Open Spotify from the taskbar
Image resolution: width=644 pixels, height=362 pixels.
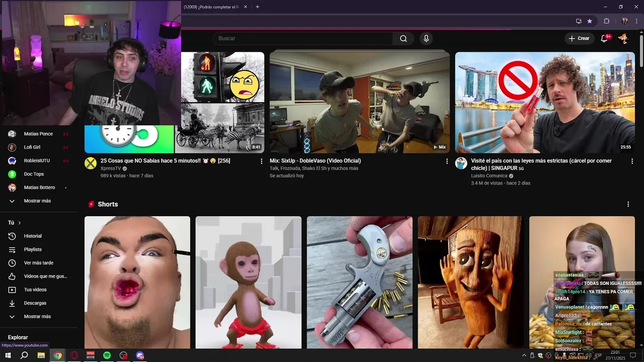(107, 355)
